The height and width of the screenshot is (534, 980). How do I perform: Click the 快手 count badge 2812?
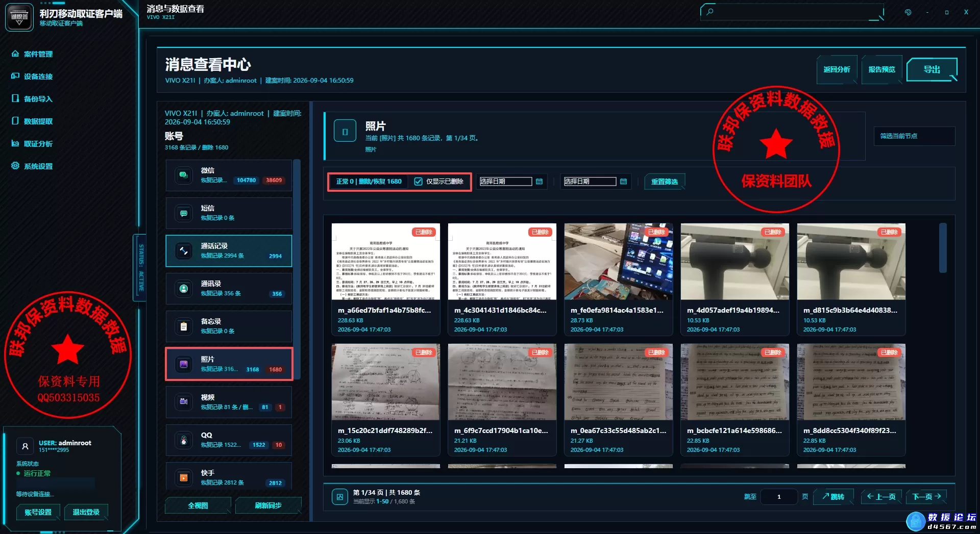click(275, 483)
